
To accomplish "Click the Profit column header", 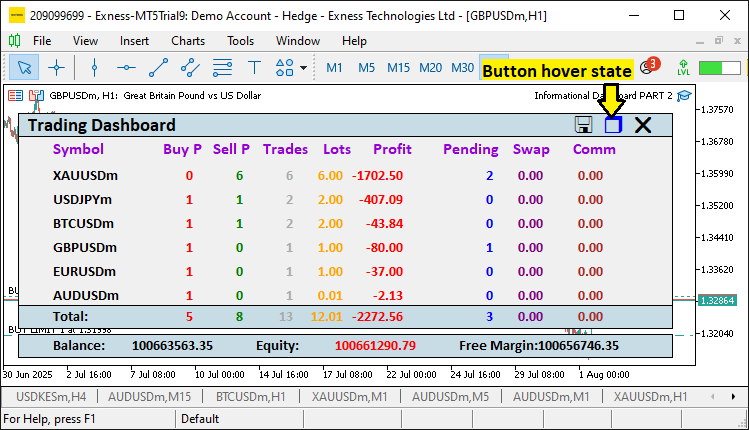I will [x=392, y=149].
